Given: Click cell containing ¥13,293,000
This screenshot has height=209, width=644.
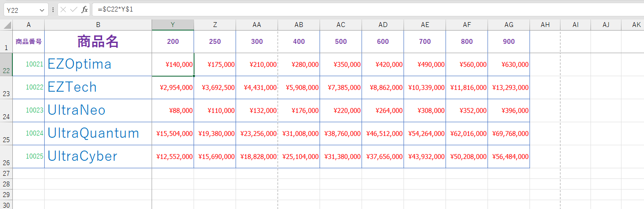Looking at the screenshot, I should click(509, 88).
